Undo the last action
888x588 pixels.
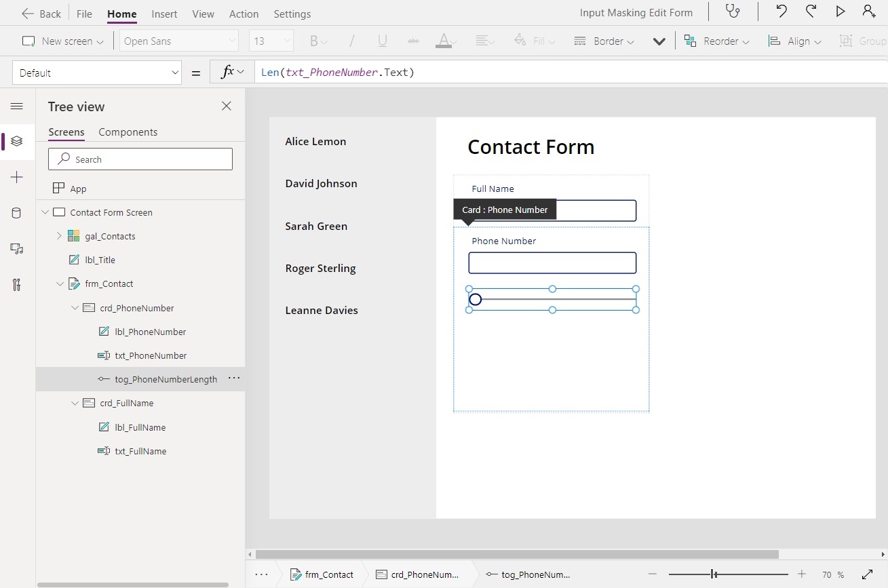pos(780,12)
